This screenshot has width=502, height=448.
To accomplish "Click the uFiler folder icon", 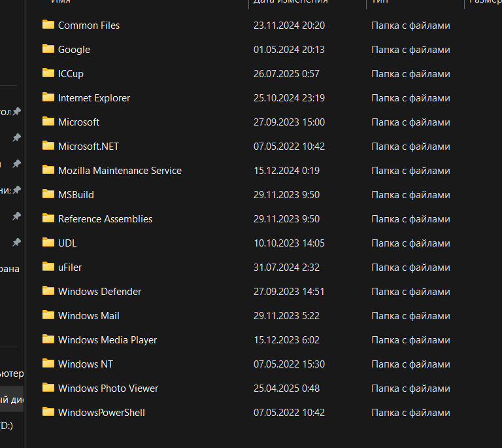I will 48,266.
